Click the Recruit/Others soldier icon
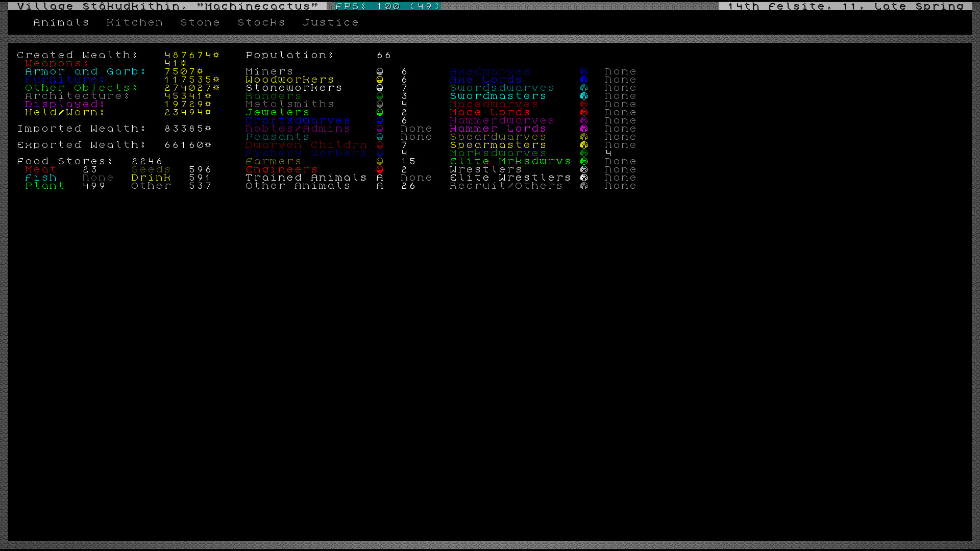980x551 pixels. point(584,186)
